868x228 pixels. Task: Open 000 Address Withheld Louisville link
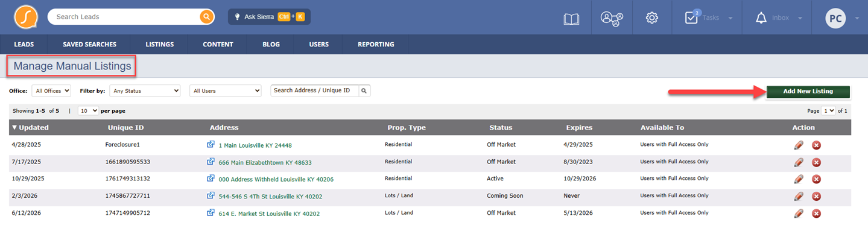(x=276, y=179)
